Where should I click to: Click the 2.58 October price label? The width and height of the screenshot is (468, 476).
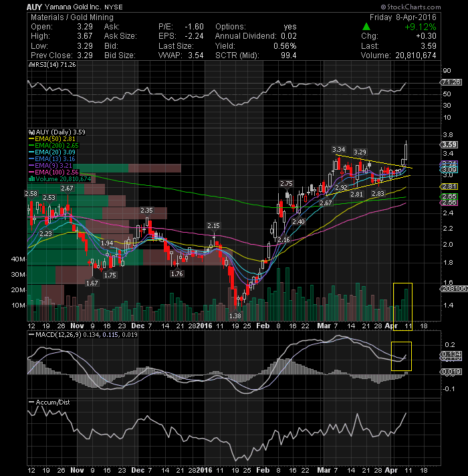pos(31,193)
